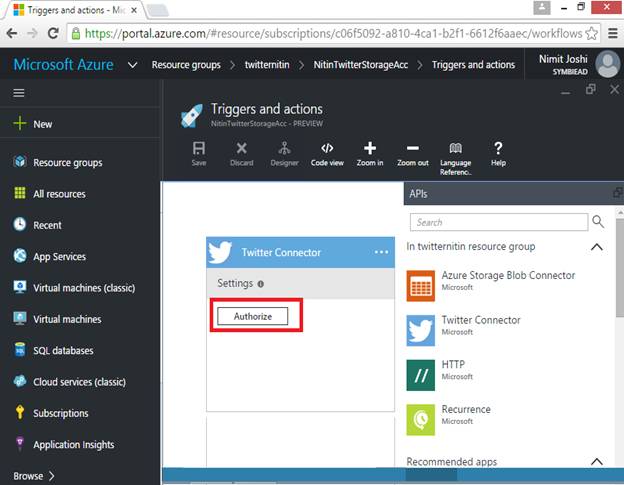Zoom out on the designer canvas

pyautogui.click(x=413, y=154)
